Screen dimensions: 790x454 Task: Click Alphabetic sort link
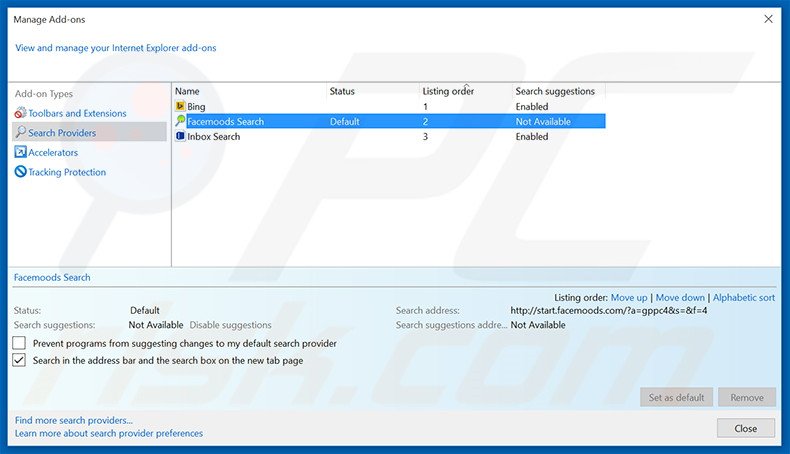point(744,297)
